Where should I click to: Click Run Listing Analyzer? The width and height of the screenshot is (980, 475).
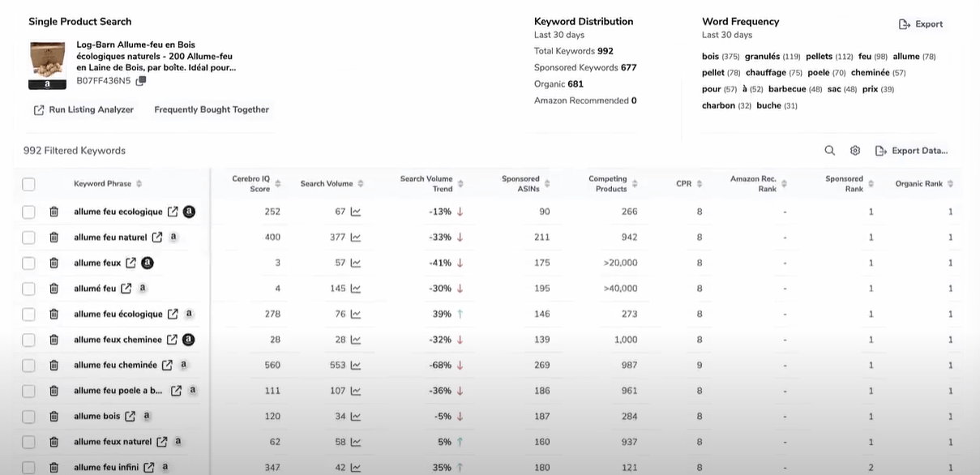(83, 109)
